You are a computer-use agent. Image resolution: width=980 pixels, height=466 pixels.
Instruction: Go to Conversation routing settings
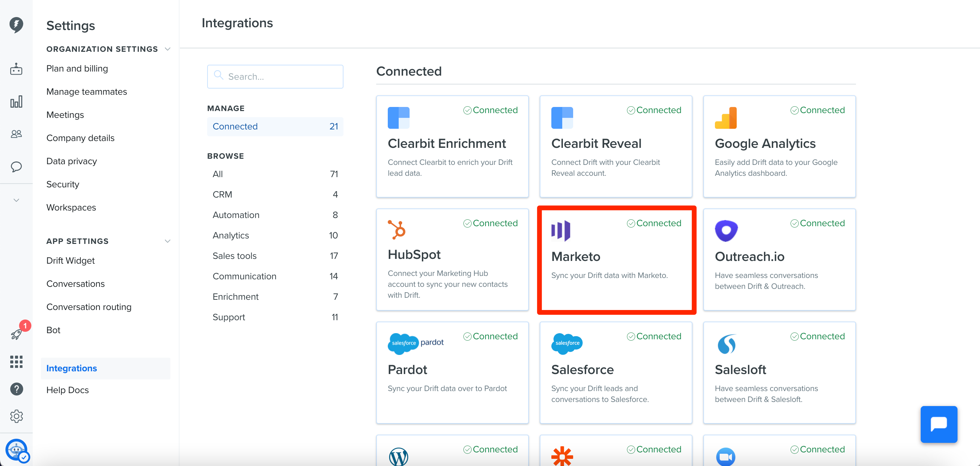pos(89,307)
